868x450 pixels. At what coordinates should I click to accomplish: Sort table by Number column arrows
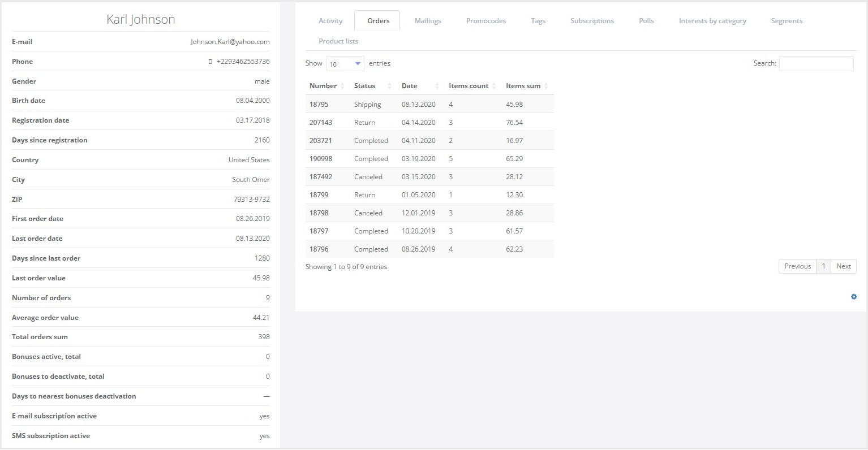(x=342, y=86)
